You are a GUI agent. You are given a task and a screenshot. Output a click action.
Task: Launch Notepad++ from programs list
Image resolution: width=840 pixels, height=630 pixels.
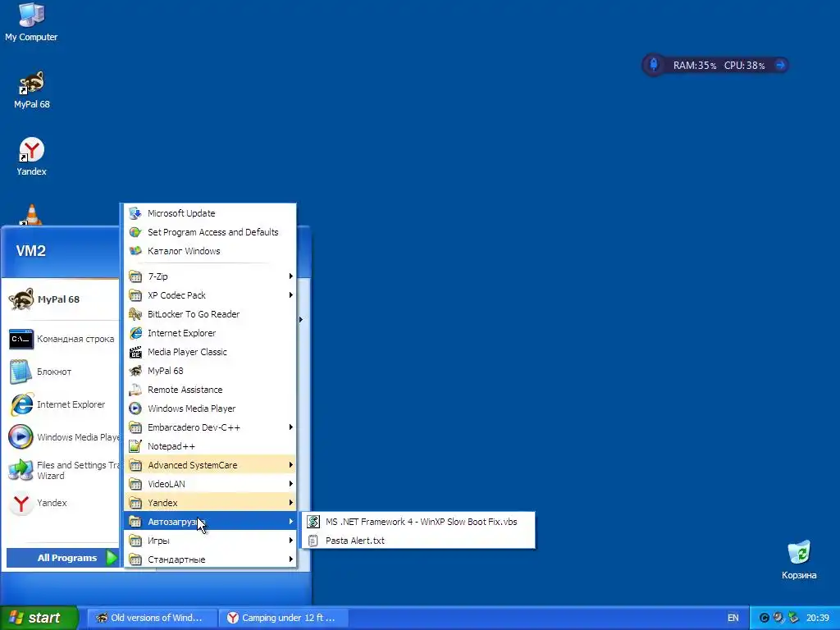pyautogui.click(x=210, y=446)
